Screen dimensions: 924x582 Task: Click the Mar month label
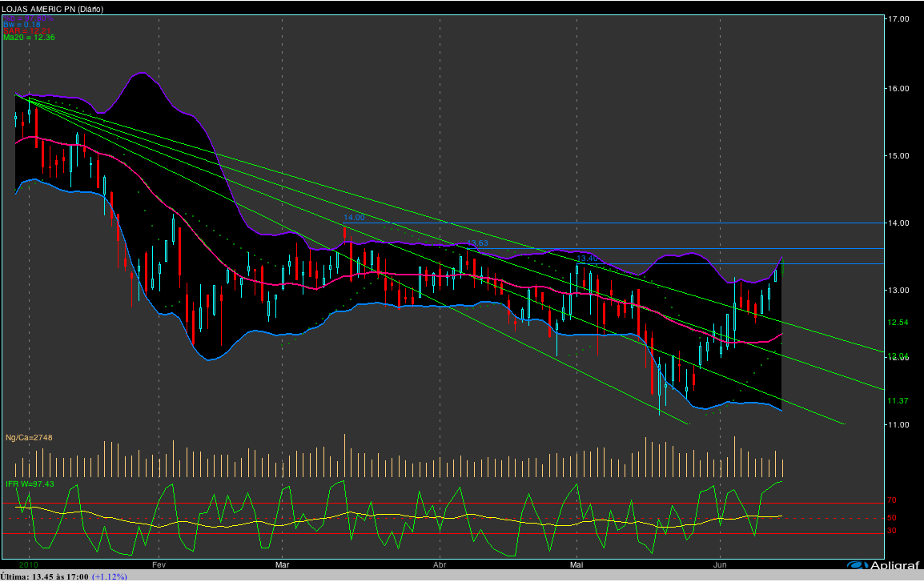tap(283, 564)
